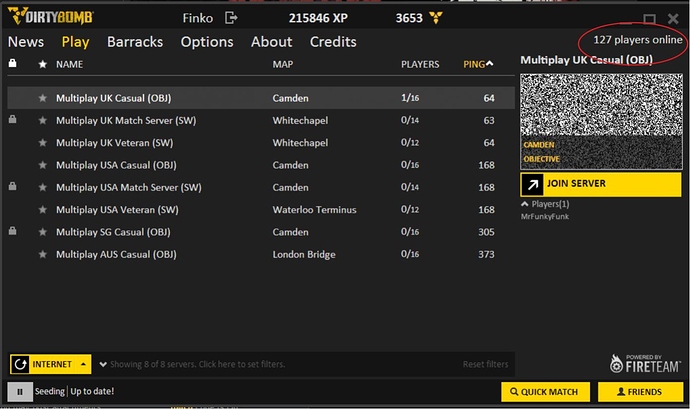
Task: Start a QUICK MATCH
Action: 546,392
